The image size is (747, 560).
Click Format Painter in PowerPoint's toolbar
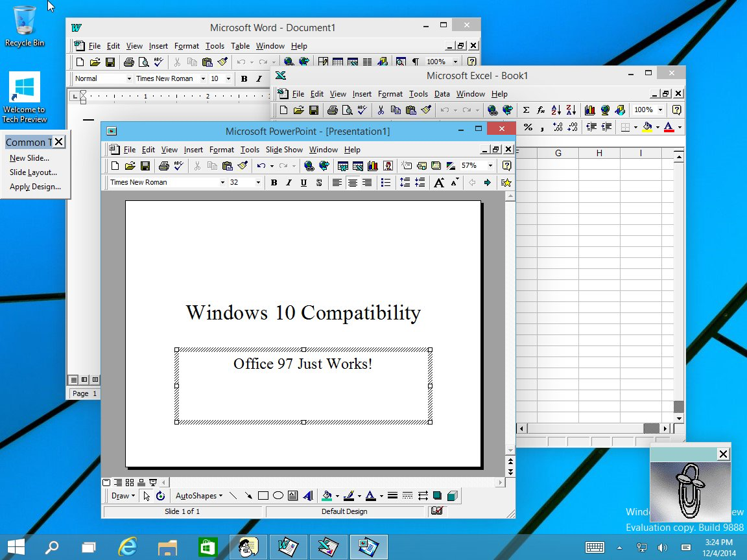[243, 166]
